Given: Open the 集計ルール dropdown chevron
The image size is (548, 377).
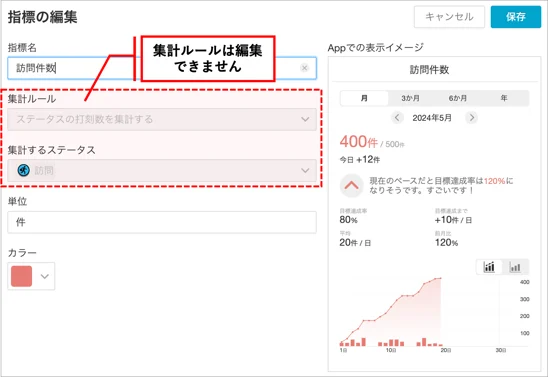Looking at the screenshot, I should 305,119.
